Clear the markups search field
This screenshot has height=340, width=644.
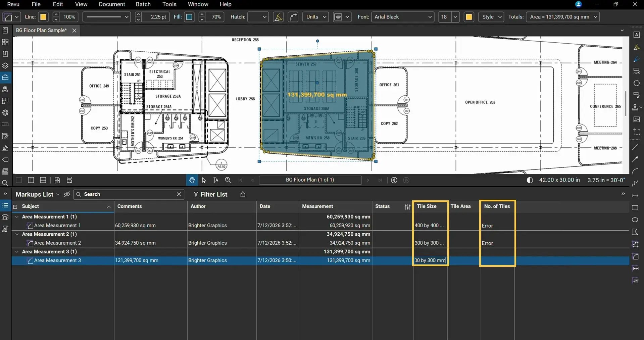click(179, 194)
